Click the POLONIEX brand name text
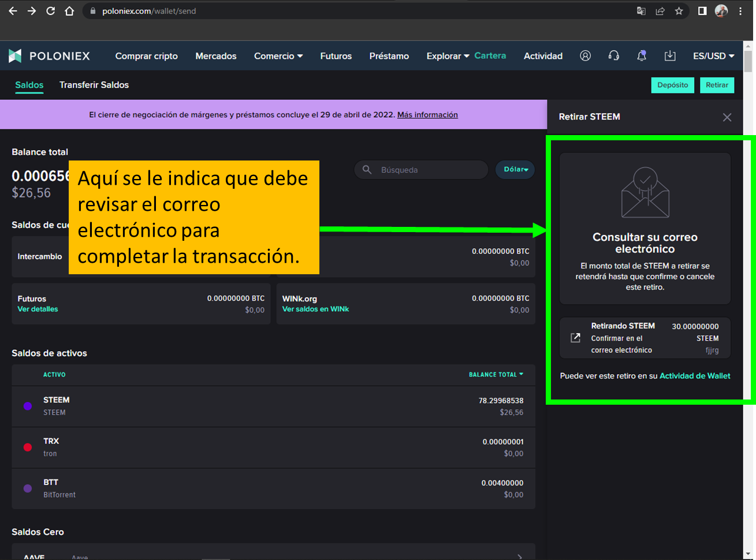Screen dimensions: 756x560 pos(60,56)
